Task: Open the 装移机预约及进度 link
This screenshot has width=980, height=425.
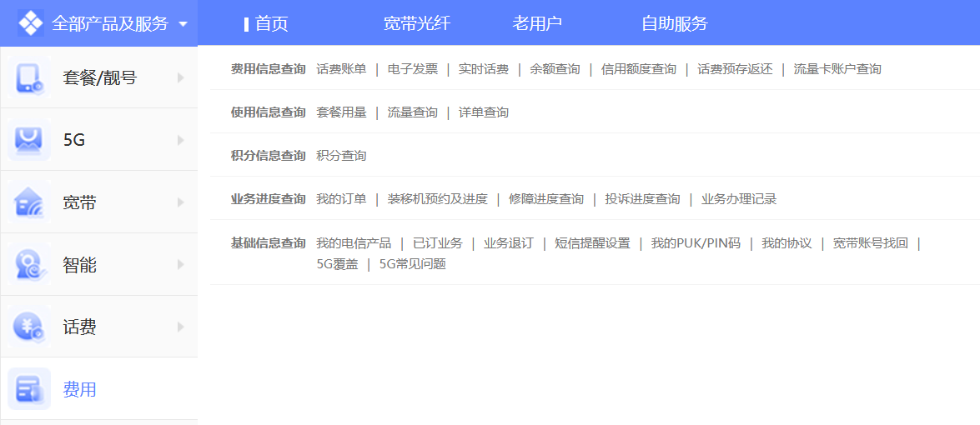Action: (438, 199)
